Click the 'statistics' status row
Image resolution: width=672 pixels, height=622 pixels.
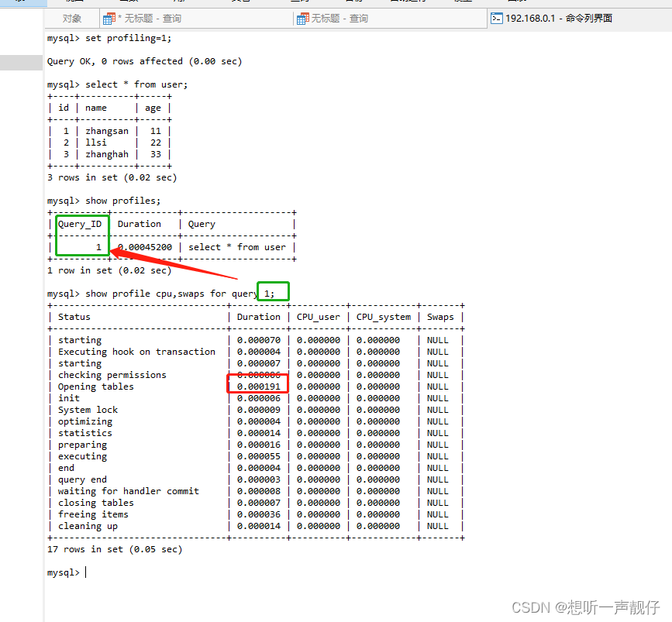84,433
